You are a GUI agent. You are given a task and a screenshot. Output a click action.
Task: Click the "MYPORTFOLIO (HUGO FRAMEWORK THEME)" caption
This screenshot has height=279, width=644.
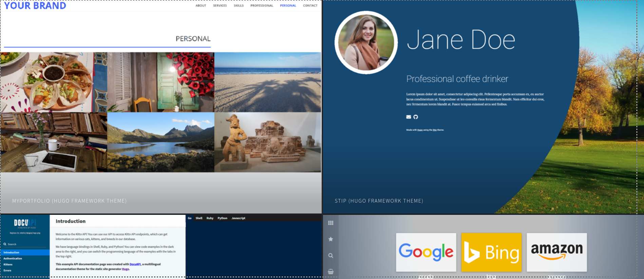pos(70,201)
